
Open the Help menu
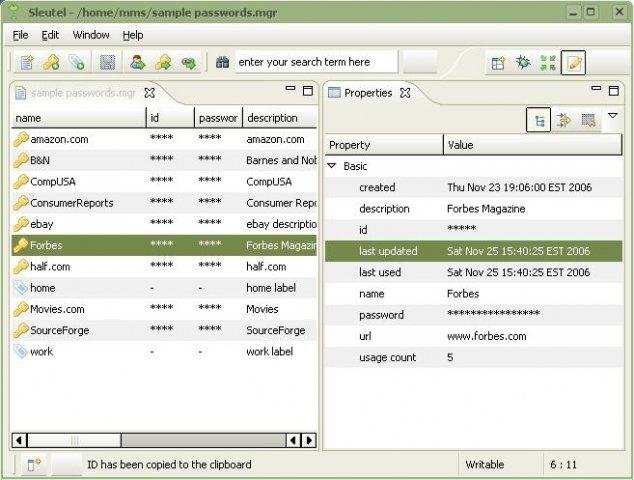tap(133, 35)
